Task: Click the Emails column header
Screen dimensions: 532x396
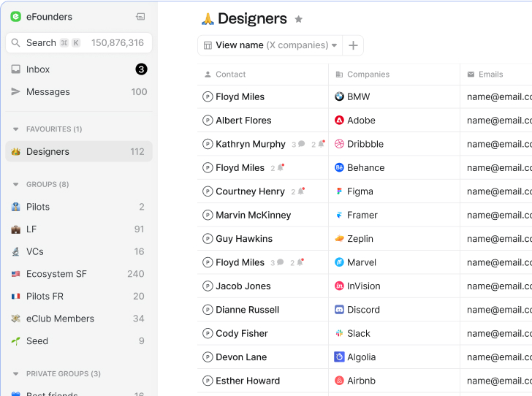Action: (496, 75)
